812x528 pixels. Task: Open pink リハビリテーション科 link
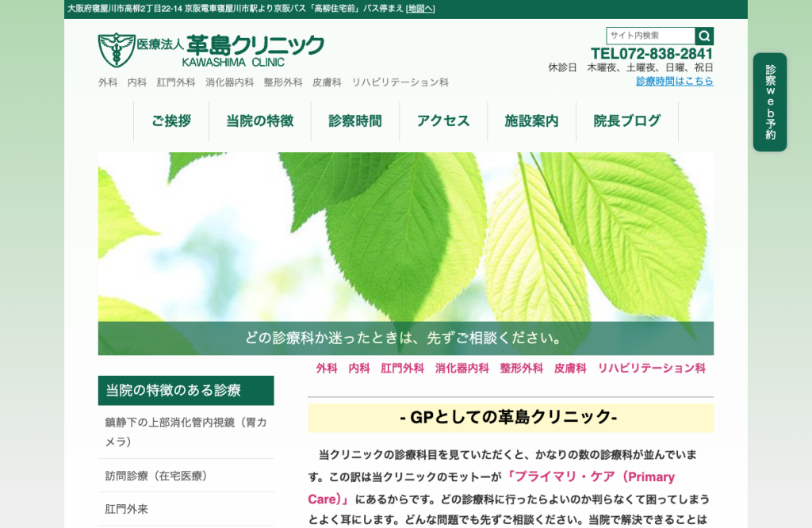tap(652, 368)
